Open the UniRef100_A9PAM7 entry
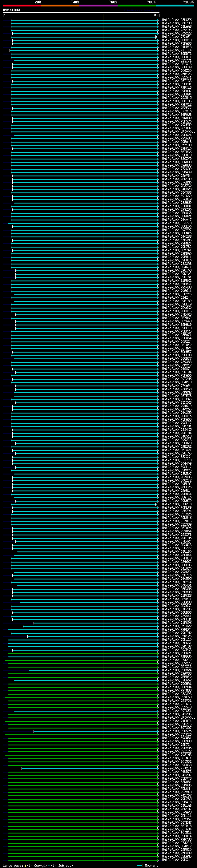Viewport: 197px width, 868px height. tap(177, 91)
